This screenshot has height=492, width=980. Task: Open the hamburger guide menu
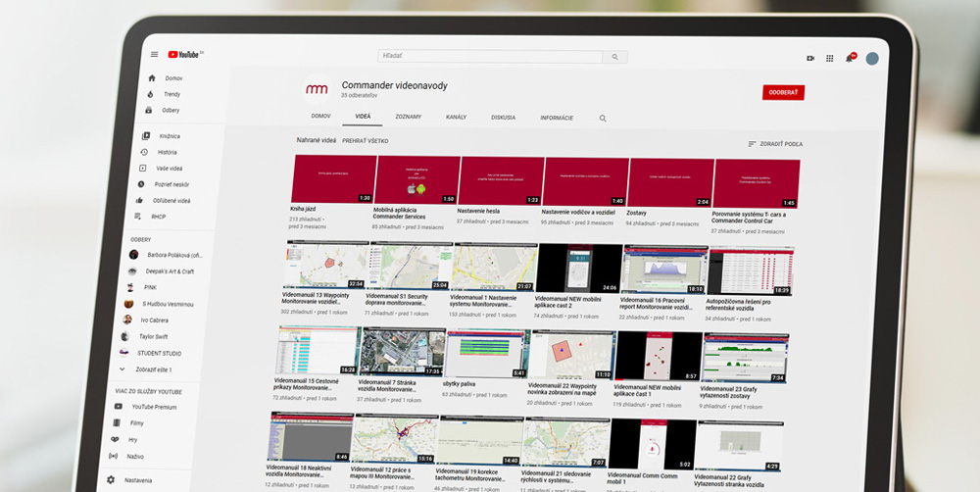click(155, 54)
